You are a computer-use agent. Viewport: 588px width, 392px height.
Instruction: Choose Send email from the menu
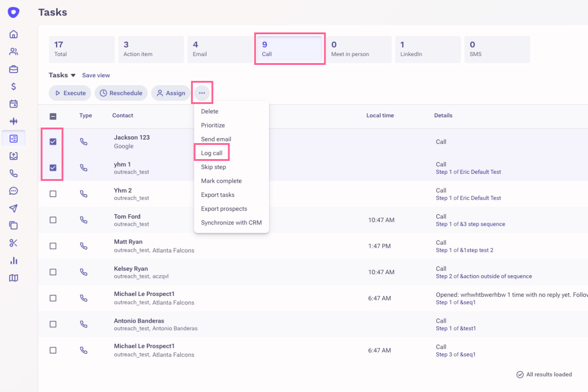click(231, 139)
